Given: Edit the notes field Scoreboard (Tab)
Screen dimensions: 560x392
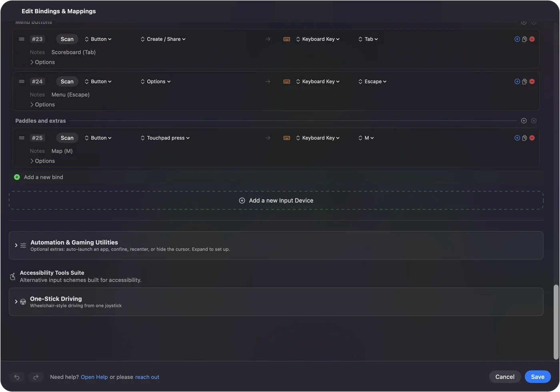Looking at the screenshot, I should [x=74, y=52].
